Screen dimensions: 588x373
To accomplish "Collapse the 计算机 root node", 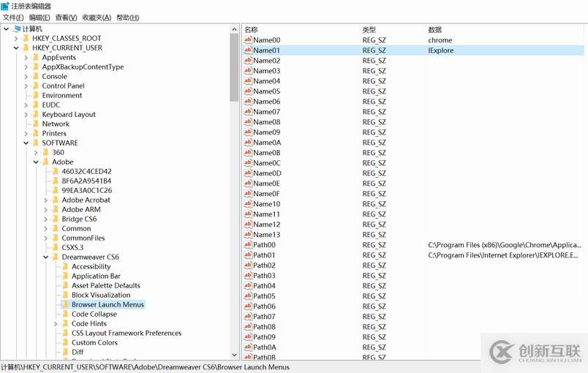I will tap(6, 29).
